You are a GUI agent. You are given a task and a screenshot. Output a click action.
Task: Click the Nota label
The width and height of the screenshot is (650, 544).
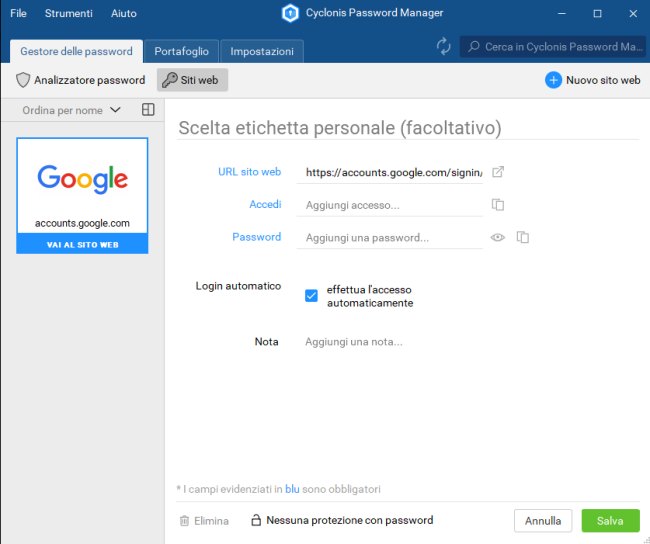pyautogui.click(x=266, y=342)
